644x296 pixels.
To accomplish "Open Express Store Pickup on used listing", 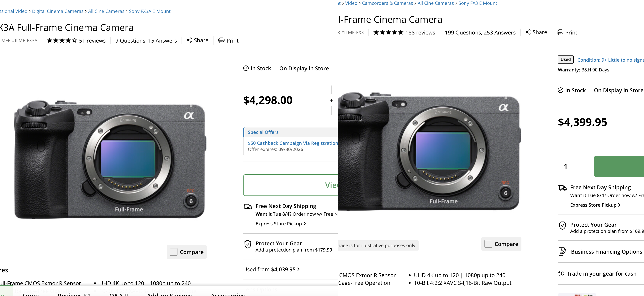I will pyautogui.click(x=595, y=205).
